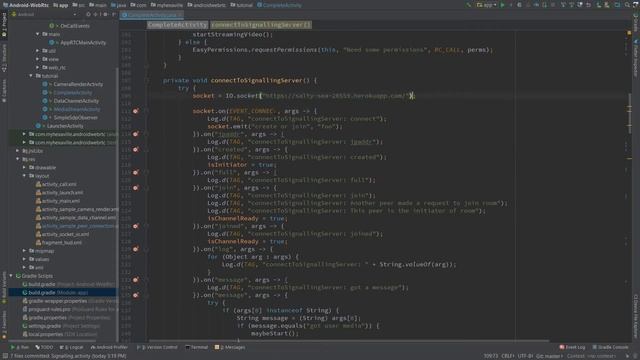The width and height of the screenshot is (640, 360).
Task: Expand the util package folder
Action: [x=38, y=51]
